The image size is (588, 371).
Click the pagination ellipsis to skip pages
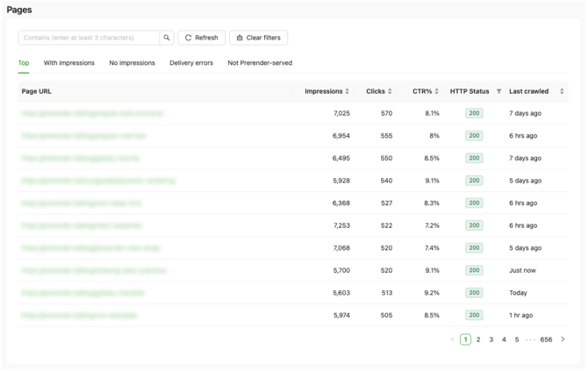coord(530,339)
